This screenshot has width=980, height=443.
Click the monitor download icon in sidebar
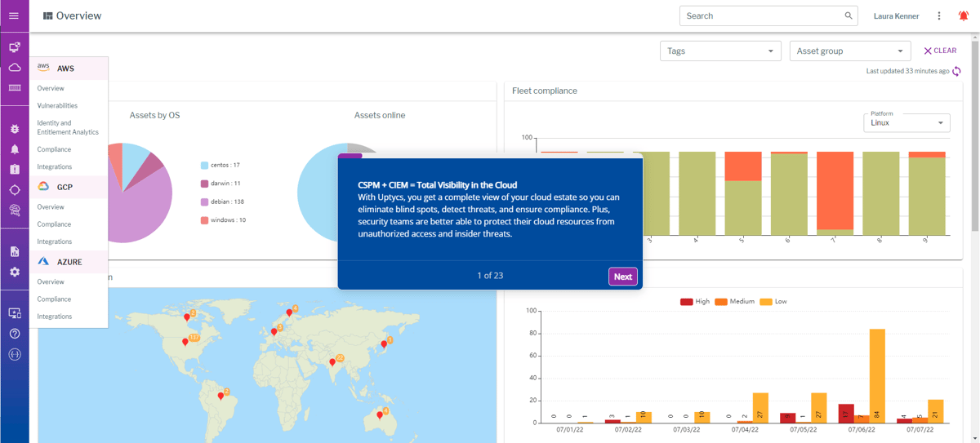(x=15, y=313)
